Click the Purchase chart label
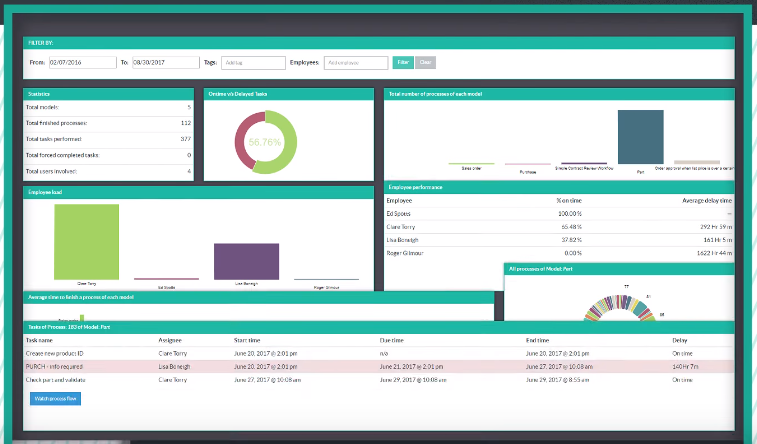Image resolution: width=757 pixels, height=444 pixels. click(528, 172)
